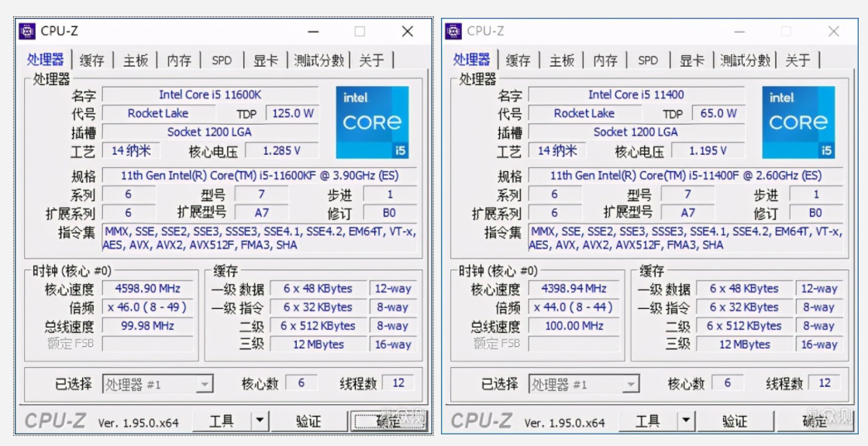Click 14 纳米 process value in left window
Image resolution: width=868 pixels, height=446 pixels.
click(x=131, y=150)
